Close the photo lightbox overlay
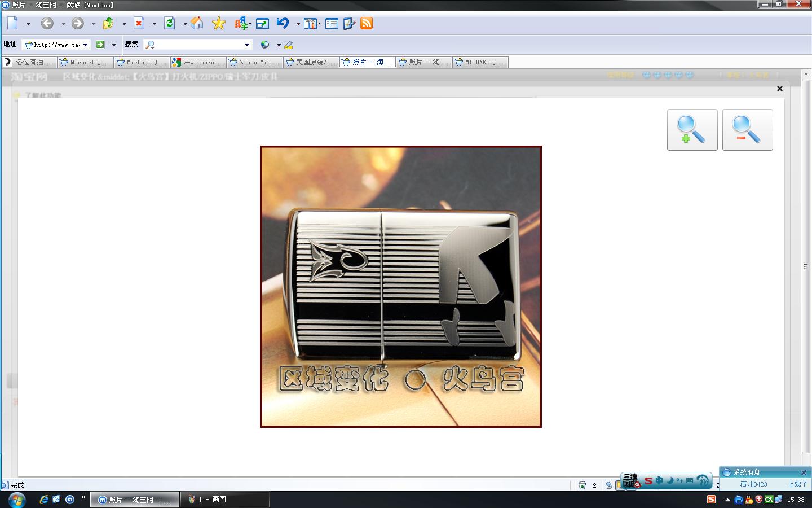 tap(780, 89)
